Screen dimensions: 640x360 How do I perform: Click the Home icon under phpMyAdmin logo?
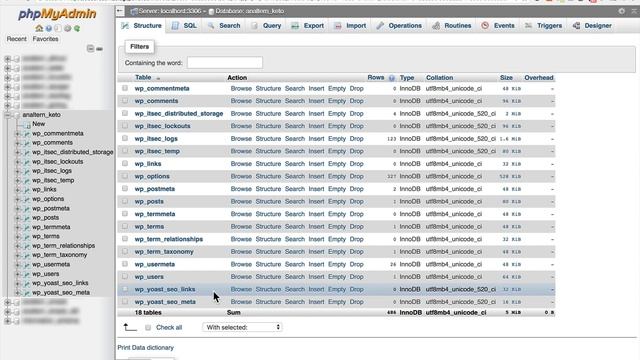[x=39, y=29]
